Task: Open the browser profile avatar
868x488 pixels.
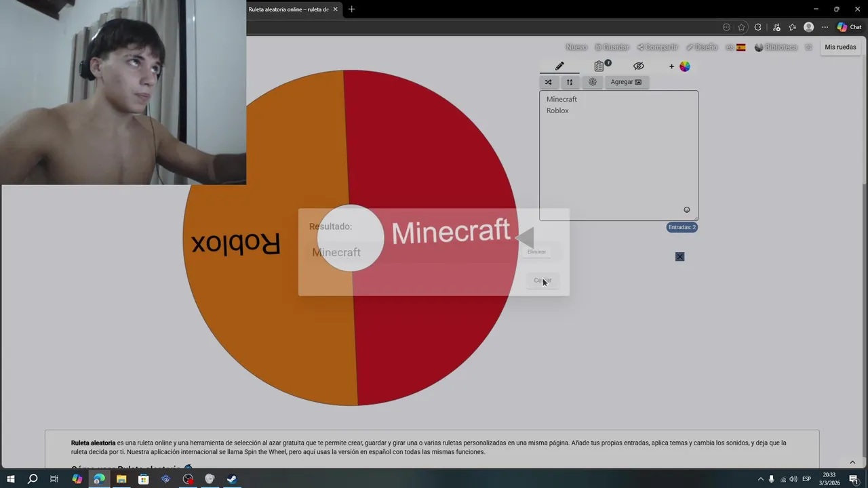Action: pyautogui.click(x=808, y=27)
